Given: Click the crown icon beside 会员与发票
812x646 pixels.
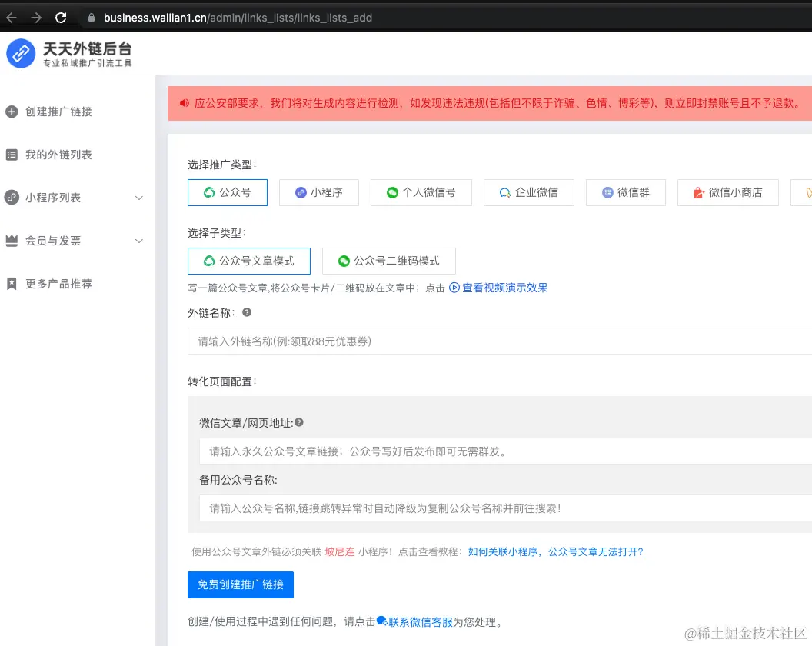Looking at the screenshot, I should [x=12, y=241].
